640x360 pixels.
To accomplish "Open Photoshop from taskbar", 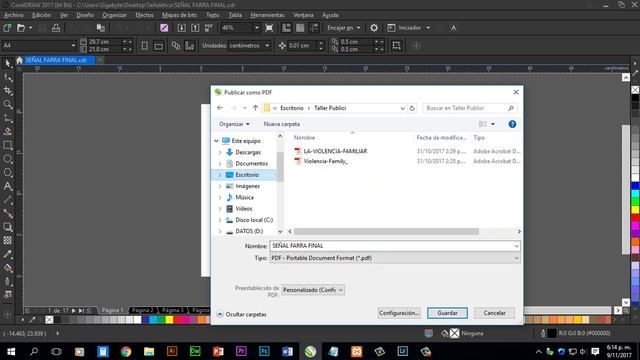I will tap(264, 351).
